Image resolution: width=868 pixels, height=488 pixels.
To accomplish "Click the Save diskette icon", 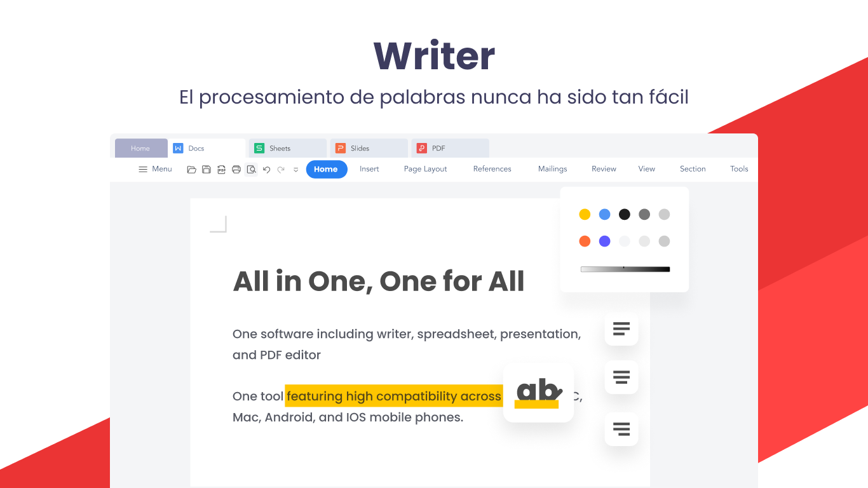I will (x=207, y=169).
